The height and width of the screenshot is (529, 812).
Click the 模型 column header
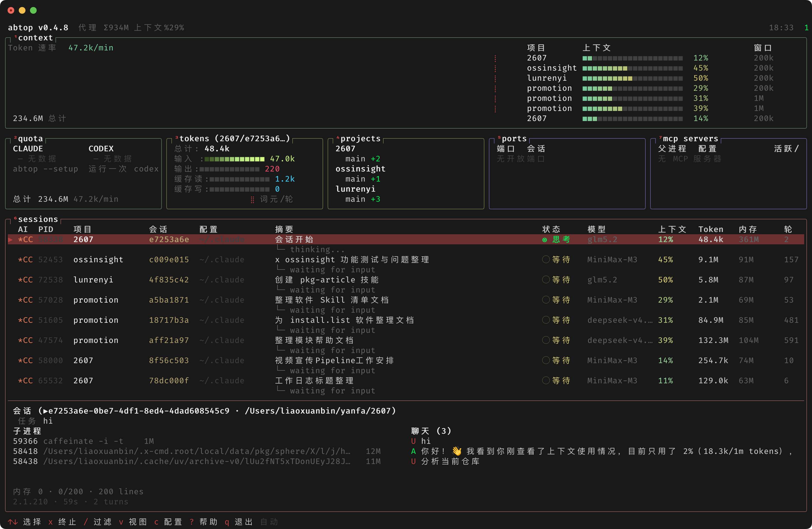click(597, 229)
